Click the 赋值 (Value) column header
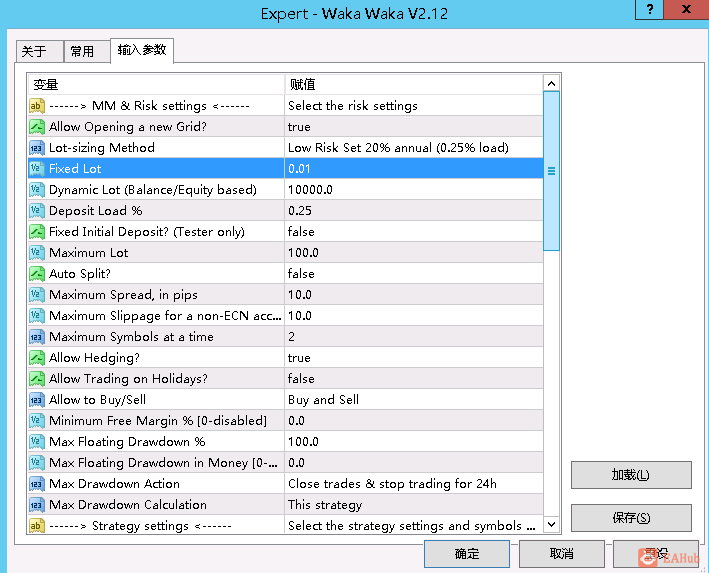 (414, 85)
